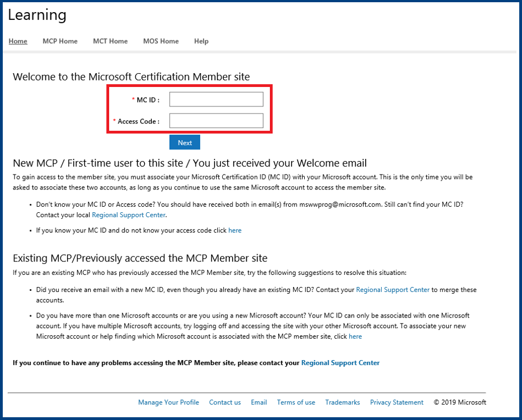The image size is (522, 420).
Task: Click the 'Access Code :' field label
Action: click(138, 121)
